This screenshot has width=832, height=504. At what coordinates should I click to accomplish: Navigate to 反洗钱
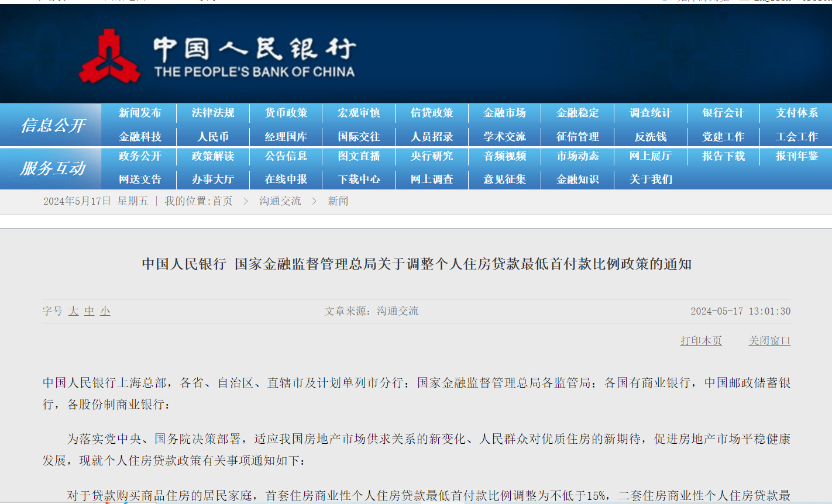(x=651, y=137)
